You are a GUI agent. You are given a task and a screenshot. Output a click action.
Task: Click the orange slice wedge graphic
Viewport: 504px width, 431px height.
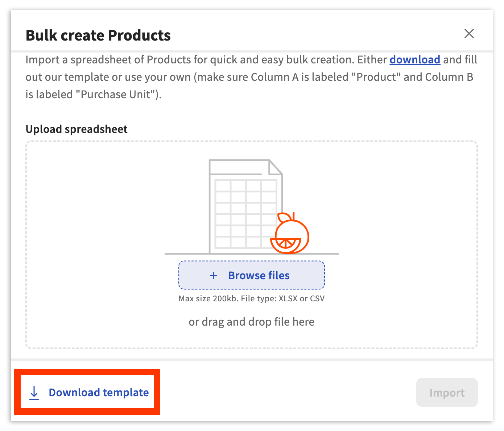tap(286, 244)
